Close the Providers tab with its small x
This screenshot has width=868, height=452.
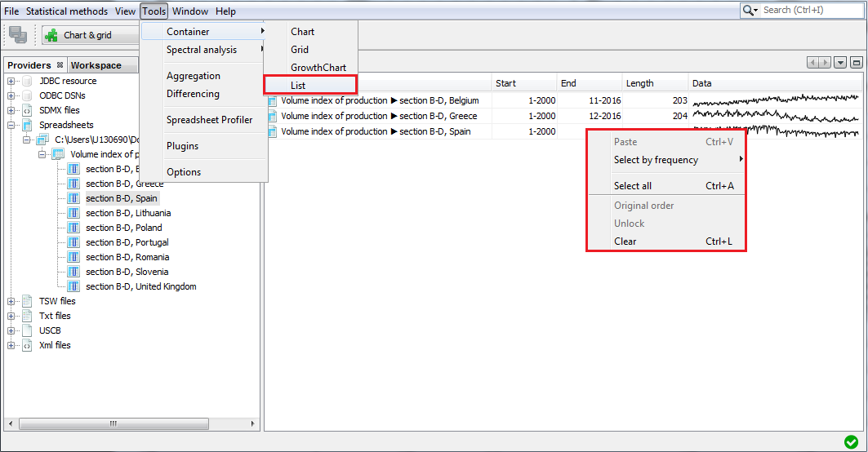tap(59, 65)
